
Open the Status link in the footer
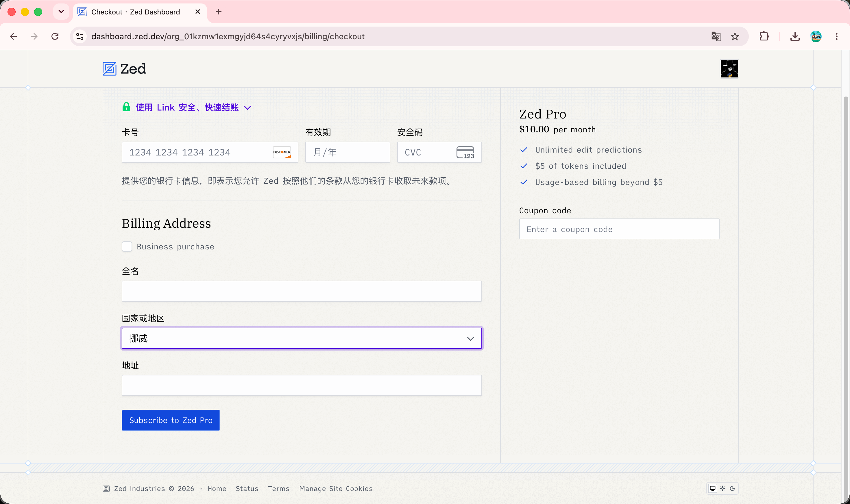pyautogui.click(x=247, y=488)
